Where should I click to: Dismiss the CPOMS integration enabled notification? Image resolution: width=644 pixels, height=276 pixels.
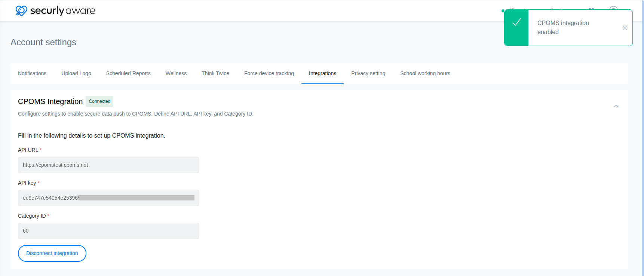[625, 28]
